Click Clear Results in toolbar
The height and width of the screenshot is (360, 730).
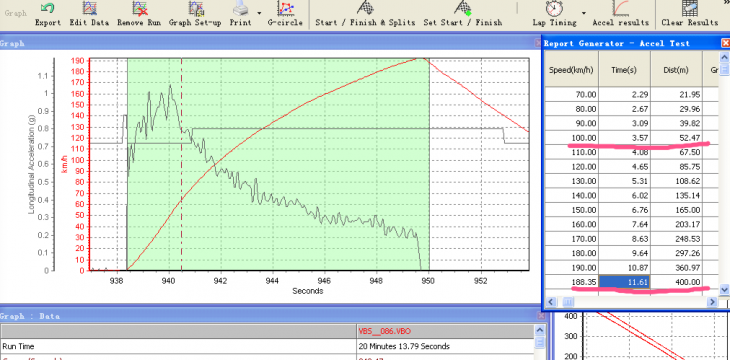click(x=689, y=8)
